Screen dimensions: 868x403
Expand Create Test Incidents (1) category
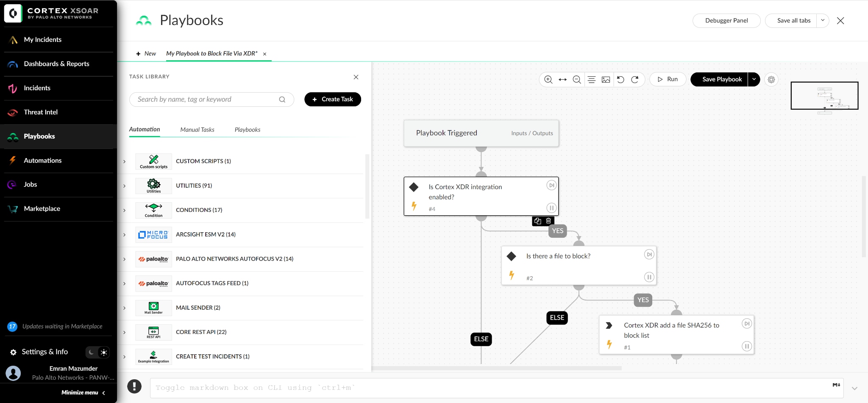point(124,357)
